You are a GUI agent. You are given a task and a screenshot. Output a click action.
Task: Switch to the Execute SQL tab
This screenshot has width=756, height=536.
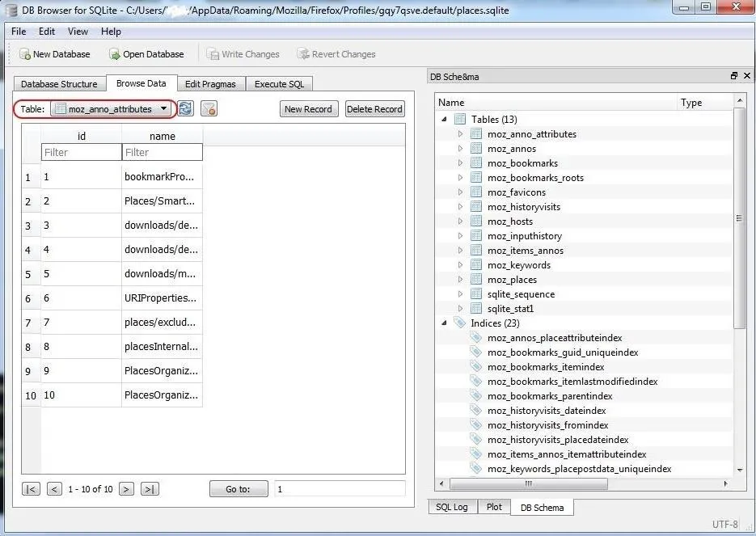pos(280,84)
